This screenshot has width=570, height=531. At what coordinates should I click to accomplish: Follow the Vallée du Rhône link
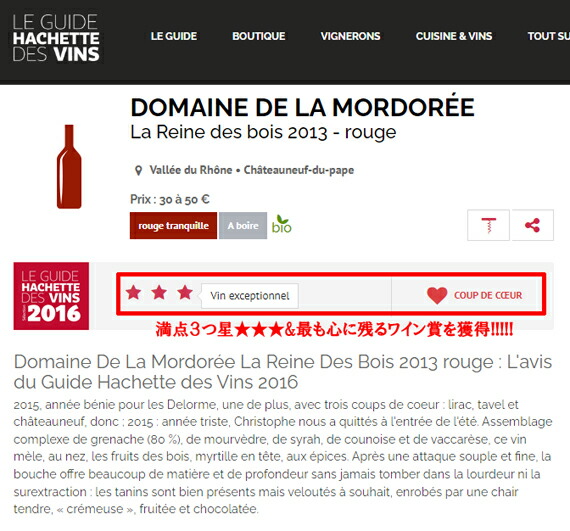(x=191, y=170)
